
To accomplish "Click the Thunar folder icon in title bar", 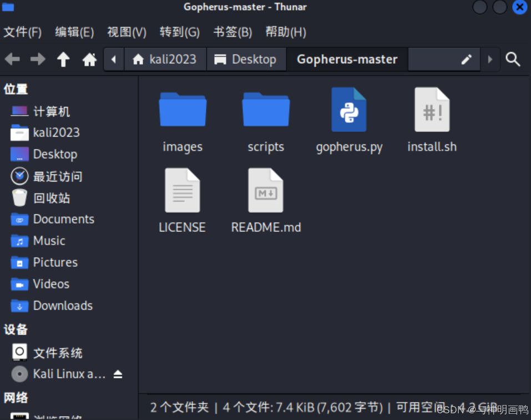I will click(x=8, y=7).
